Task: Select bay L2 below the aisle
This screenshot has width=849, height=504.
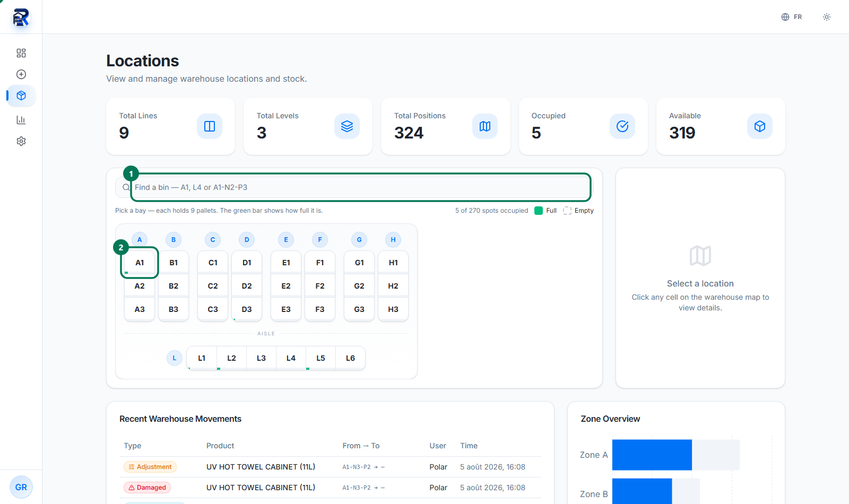Action: pyautogui.click(x=231, y=358)
